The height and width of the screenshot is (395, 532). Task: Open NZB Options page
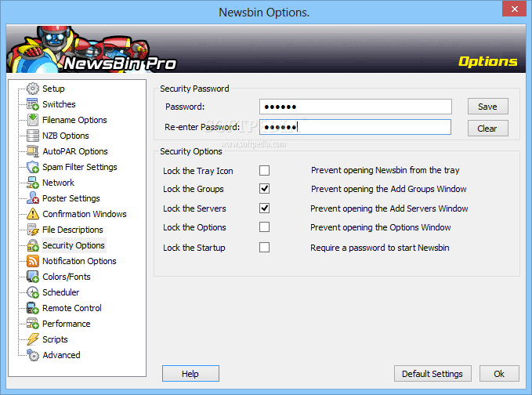point(66,136)
